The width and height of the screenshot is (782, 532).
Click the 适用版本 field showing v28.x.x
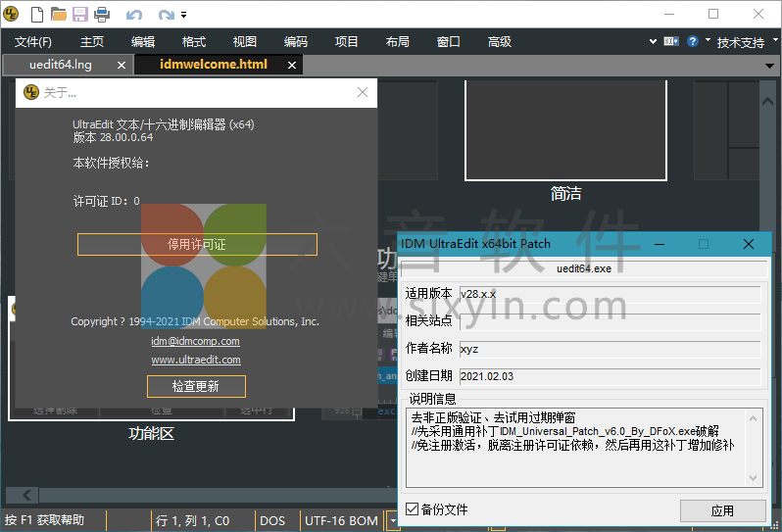click(610, 294)
